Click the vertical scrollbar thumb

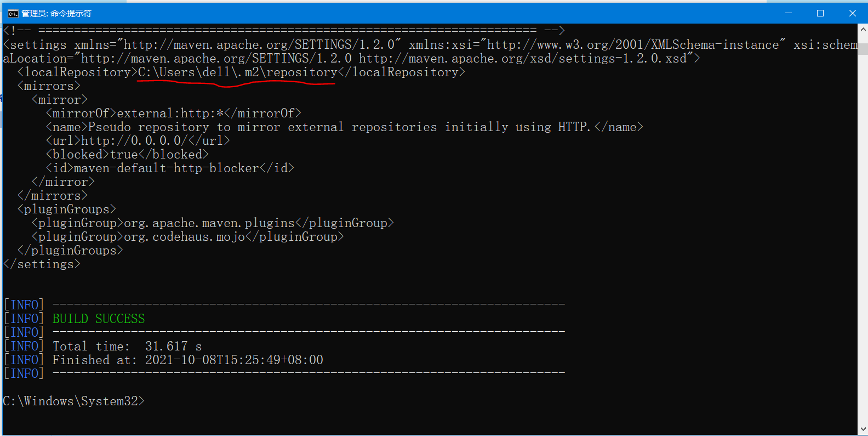(863, 49)
